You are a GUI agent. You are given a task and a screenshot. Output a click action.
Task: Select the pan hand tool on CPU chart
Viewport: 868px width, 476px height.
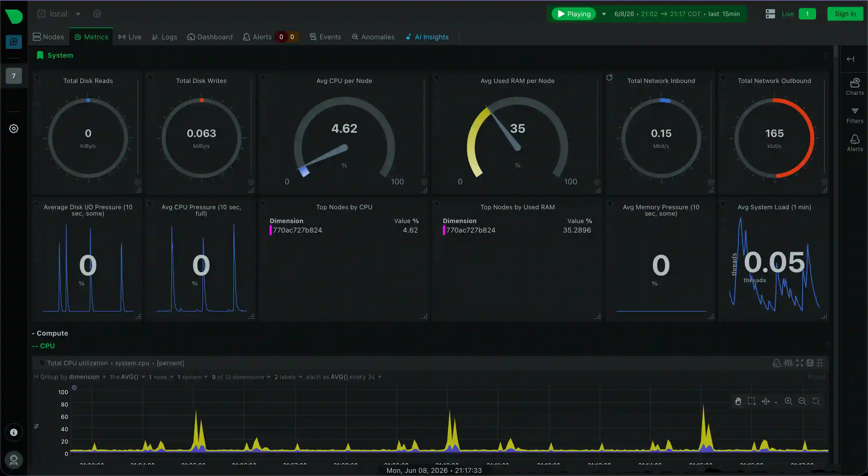(x=738, y=401)
